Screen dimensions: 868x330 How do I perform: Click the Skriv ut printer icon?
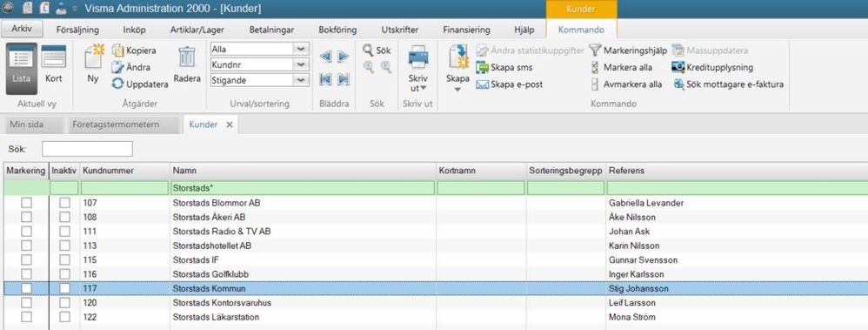418,57
